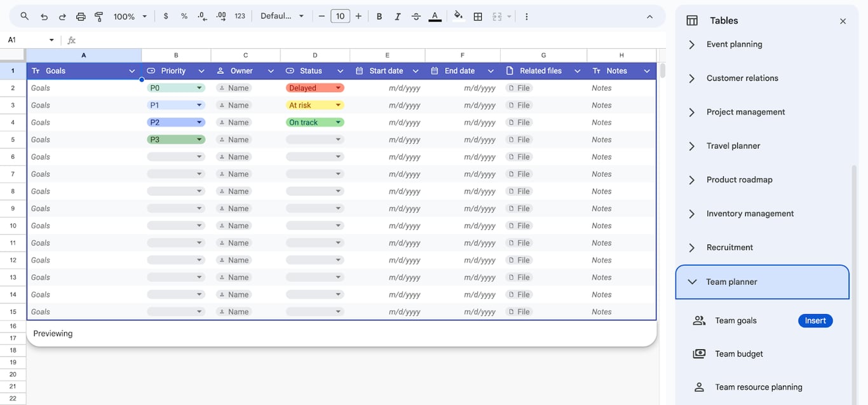Click the decrease decimal places icon
868x405 pixels.
202,17
